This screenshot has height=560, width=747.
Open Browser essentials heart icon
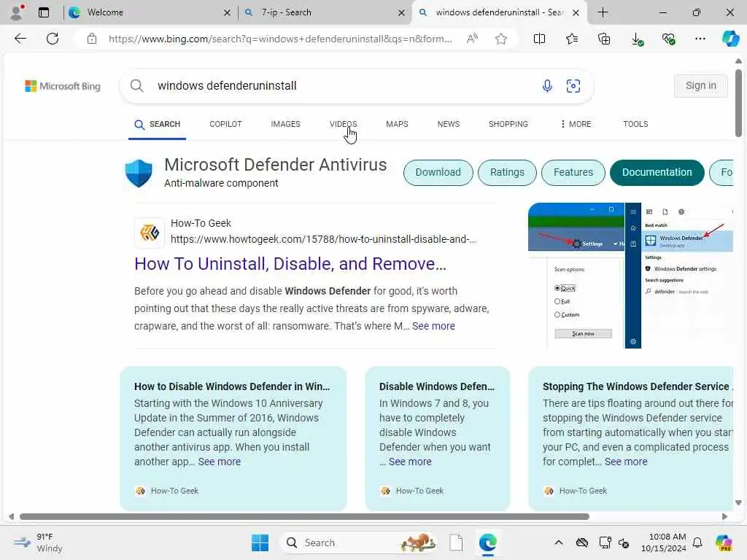(x=668, y=39)
